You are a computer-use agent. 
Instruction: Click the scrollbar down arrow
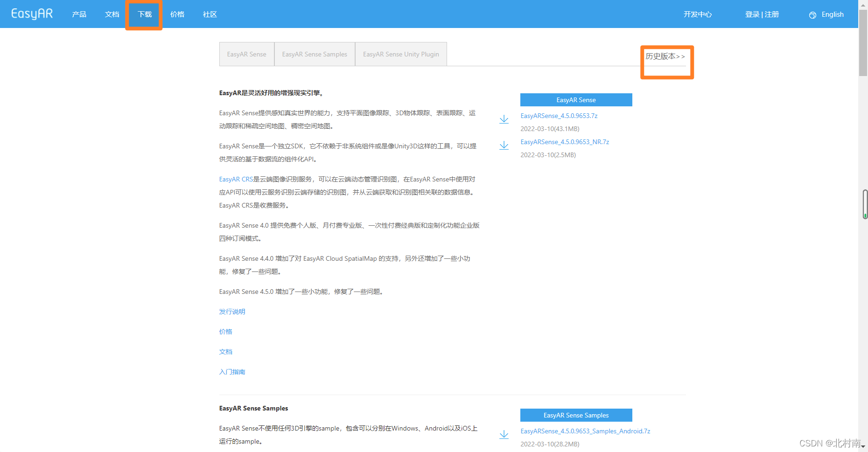tap(863, 447)
